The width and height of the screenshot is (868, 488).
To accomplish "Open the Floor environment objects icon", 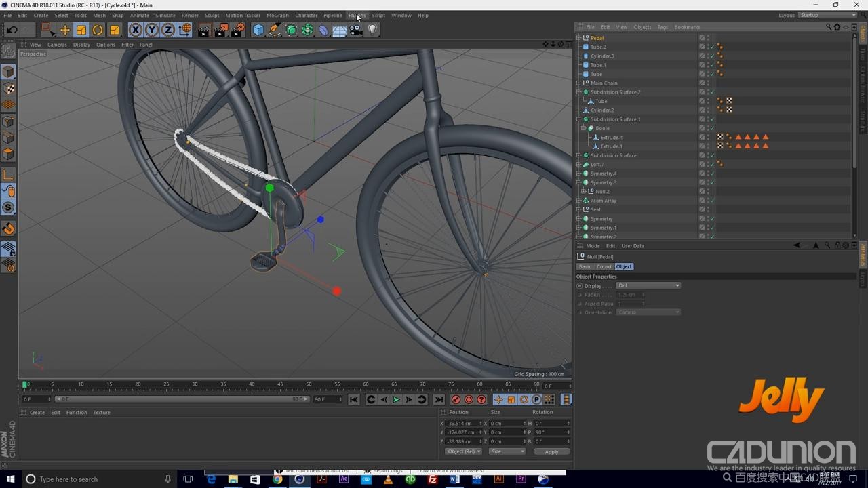I will point(340,30).
